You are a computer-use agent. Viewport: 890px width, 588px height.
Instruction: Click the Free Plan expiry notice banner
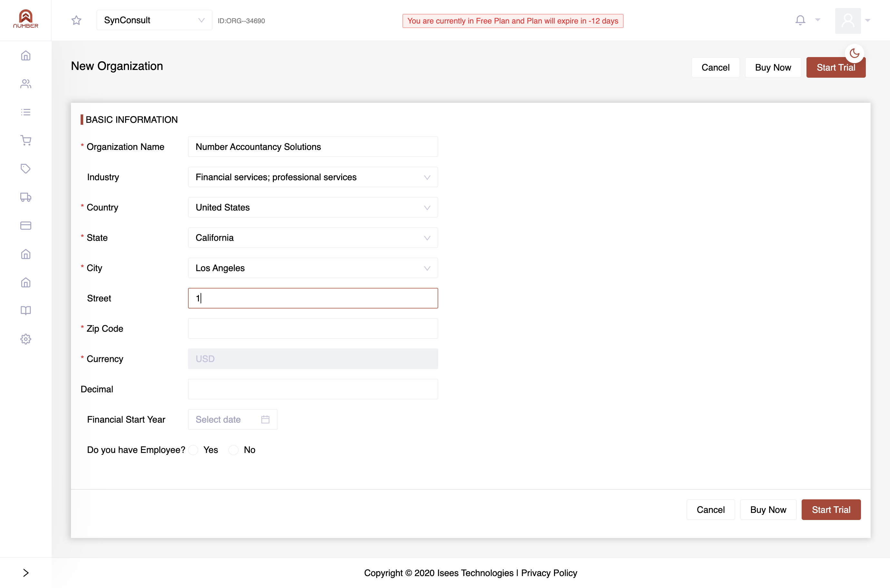[x=513, y=21]
